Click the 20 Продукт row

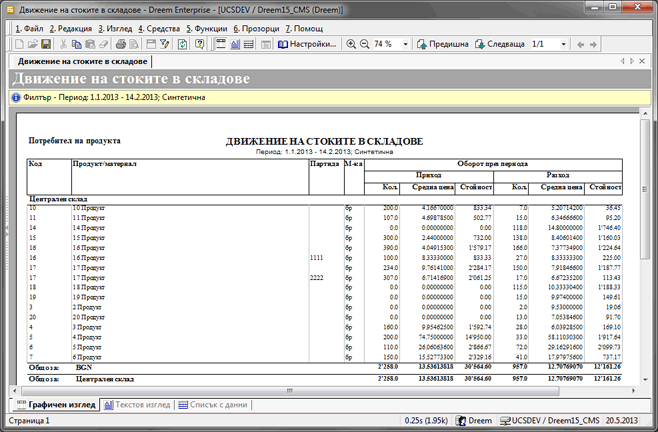click(324, 317)
